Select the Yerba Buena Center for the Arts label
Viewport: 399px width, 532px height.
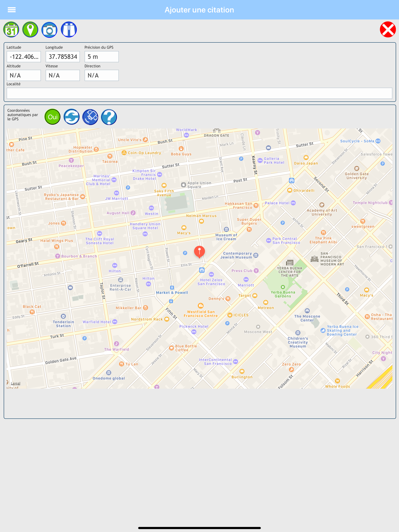click(290, 272)
